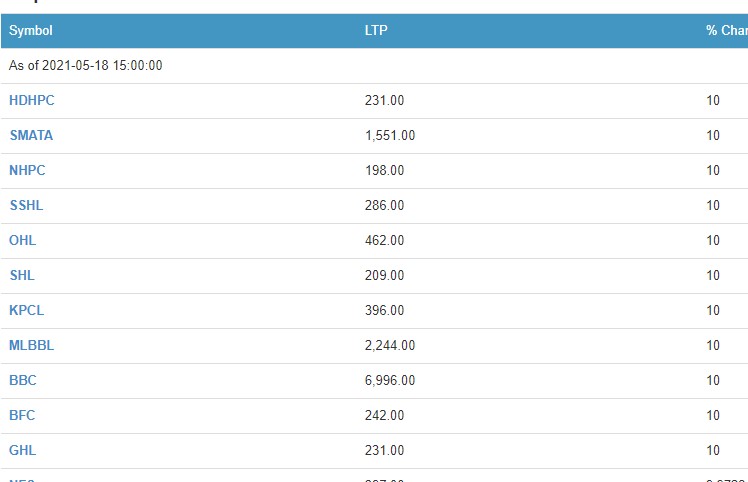The height and width of the screenshot is (482, 748).
Task: Click the % Change column header
Action: point(726,31)
